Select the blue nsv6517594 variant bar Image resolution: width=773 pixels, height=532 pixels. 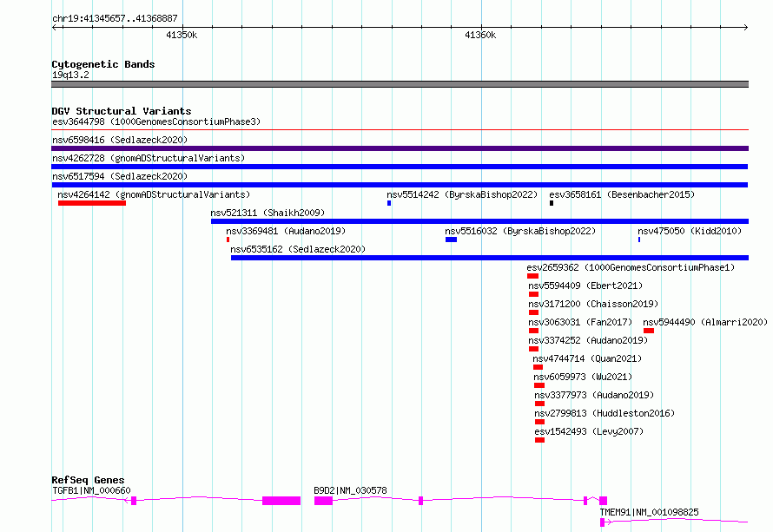coord(400,185)
